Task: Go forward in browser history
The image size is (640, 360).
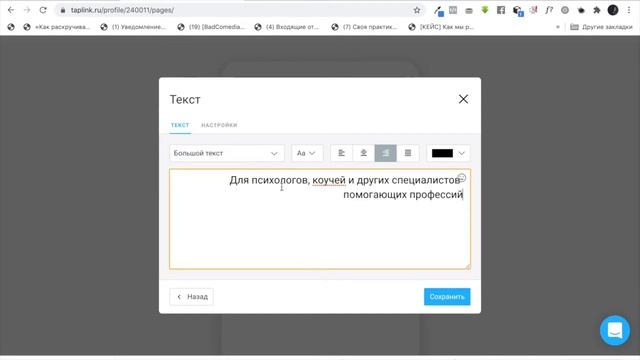Action: 27,10
